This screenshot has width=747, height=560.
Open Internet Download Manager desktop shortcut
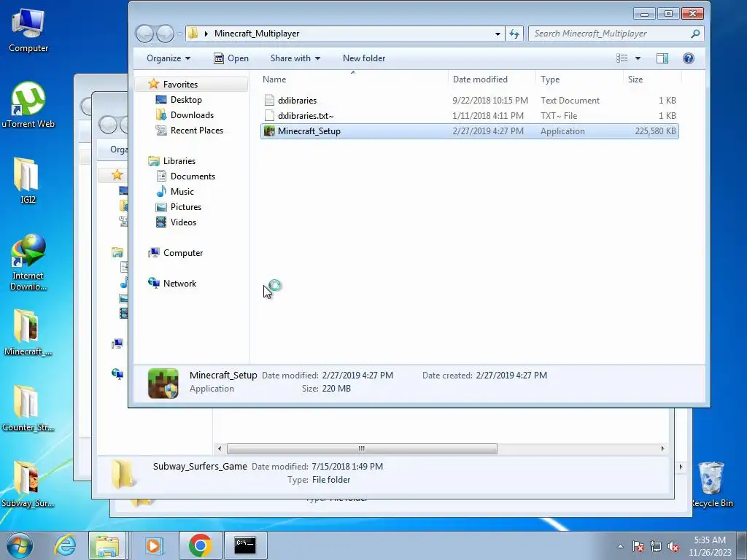point(28,262)
